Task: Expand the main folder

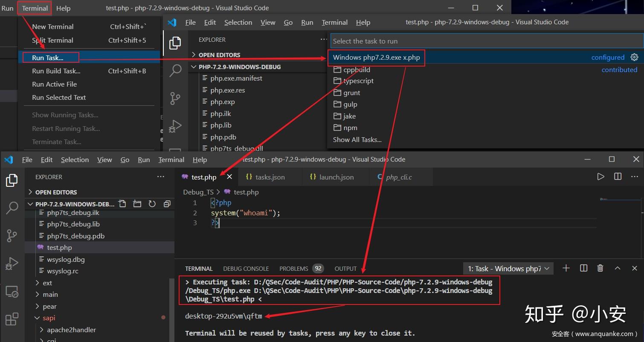Action: click(50, 294)
